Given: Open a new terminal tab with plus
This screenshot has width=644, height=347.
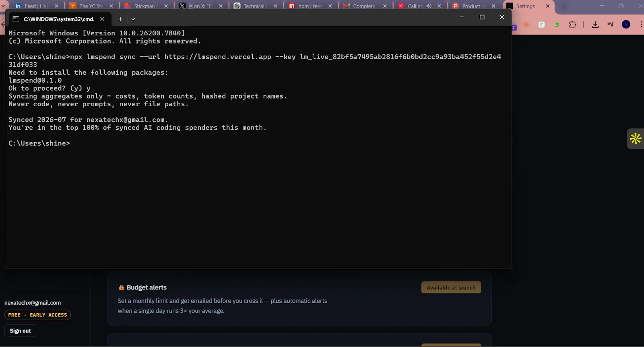Looking at the screenshot, I should (x=120, y=19).
